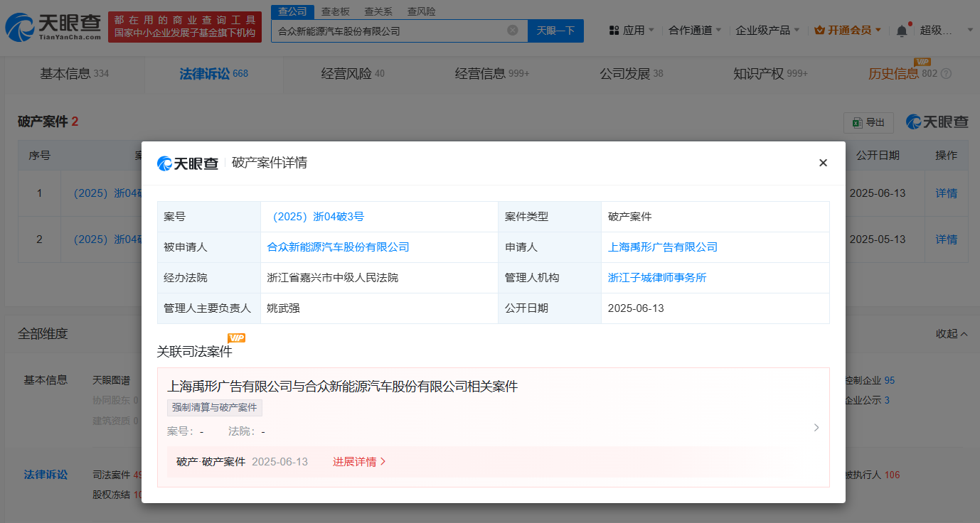
Task: Collapse the 全部维度 section via 收起
Action: coord(952,333)
